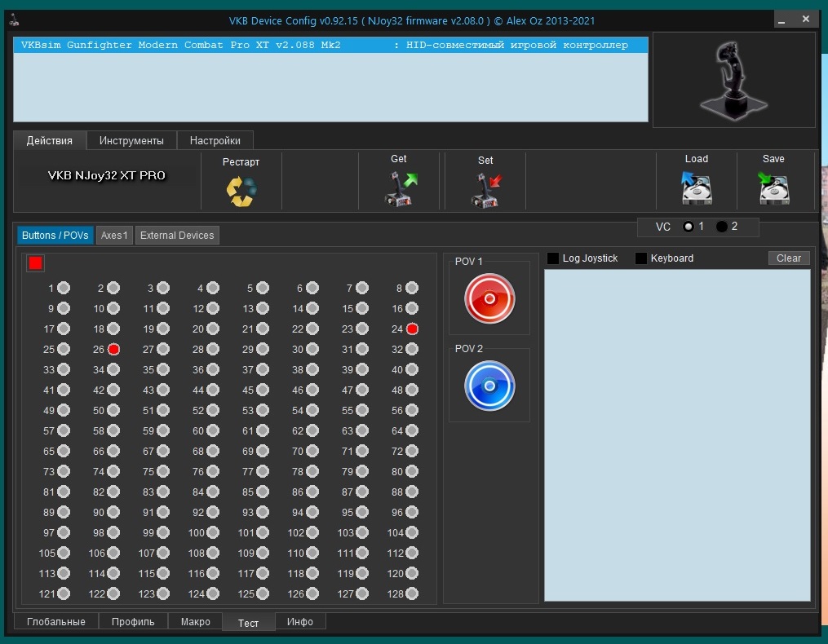
Task: Switch to Axes1 tab
Action: tap(114, 236)
